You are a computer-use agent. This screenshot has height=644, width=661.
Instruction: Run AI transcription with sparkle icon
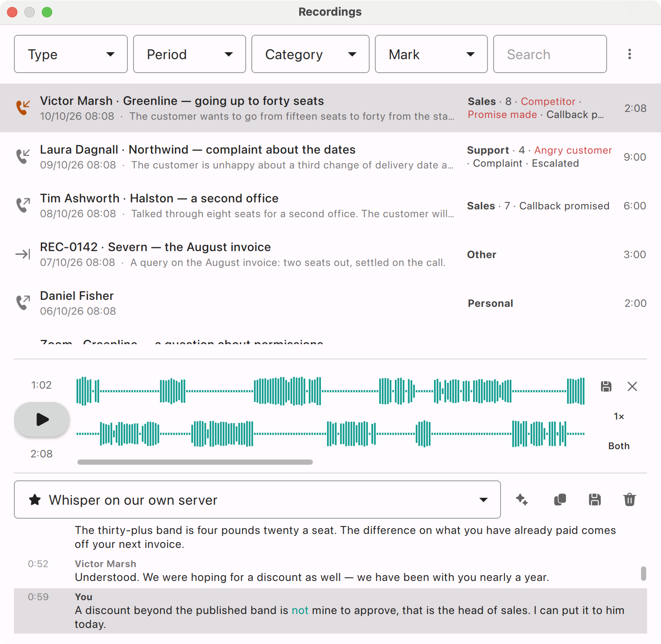point(522,500)
